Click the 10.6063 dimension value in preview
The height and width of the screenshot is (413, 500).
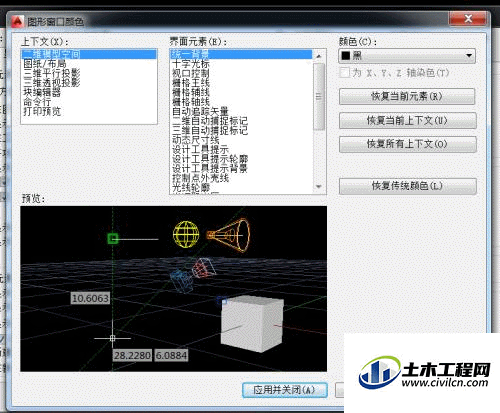coord(90,298)
